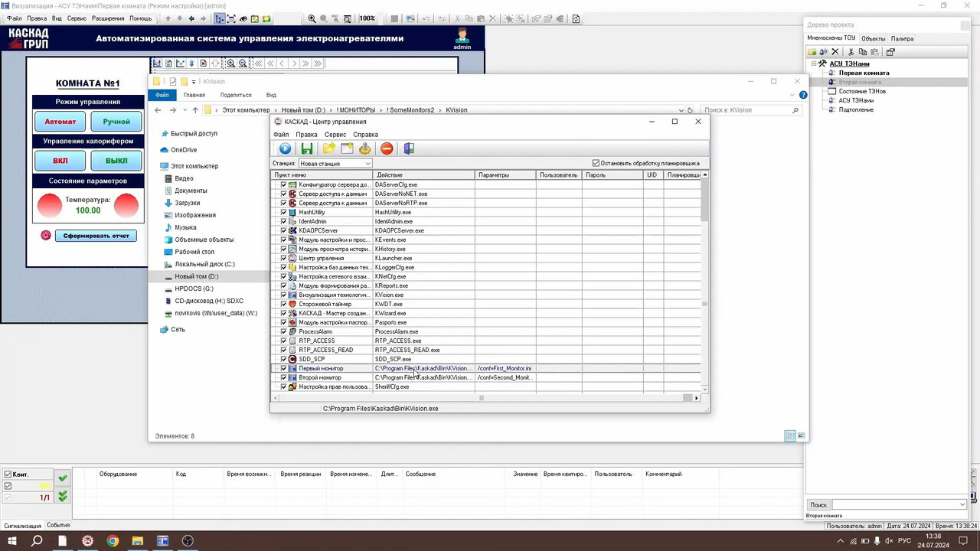Click the red stop icon in the Каскад toolbar

[387, 148]
